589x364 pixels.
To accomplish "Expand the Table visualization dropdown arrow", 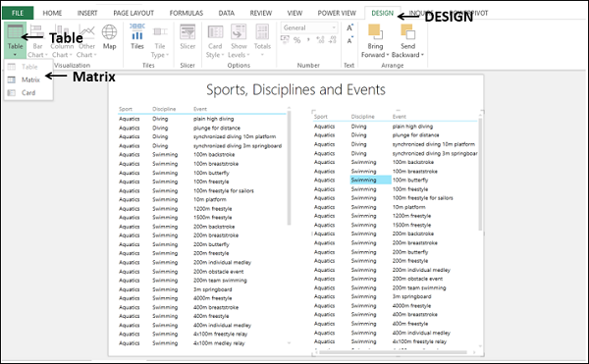I will [15, 55].
